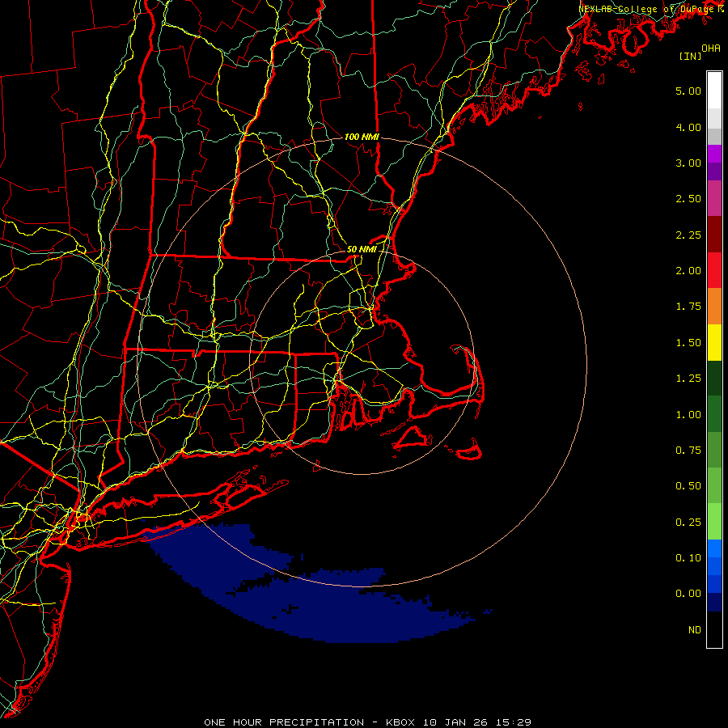Click the '0.75' legend value
Screen dimensions: 728x728
coord(688,451)
